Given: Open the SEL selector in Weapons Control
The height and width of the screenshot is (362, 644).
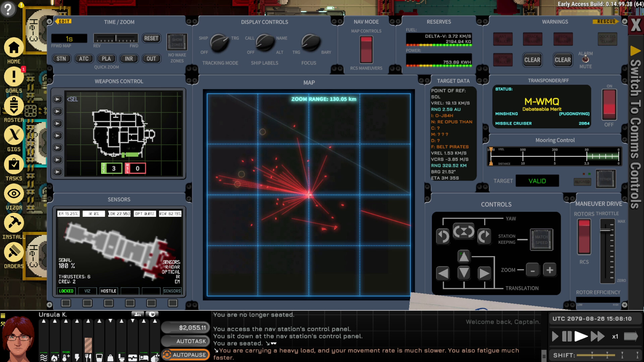Looking at the screenshot, I should point(73,99).
